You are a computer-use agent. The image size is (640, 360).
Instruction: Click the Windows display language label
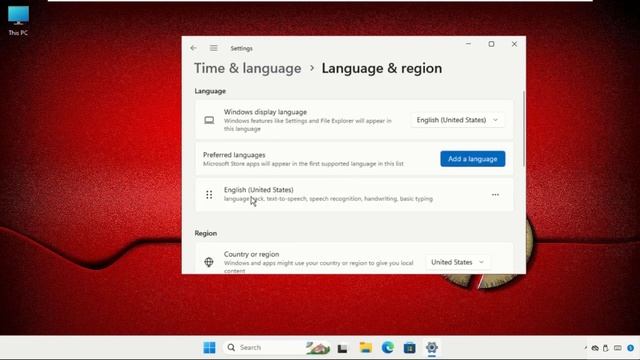click(265, 112)
